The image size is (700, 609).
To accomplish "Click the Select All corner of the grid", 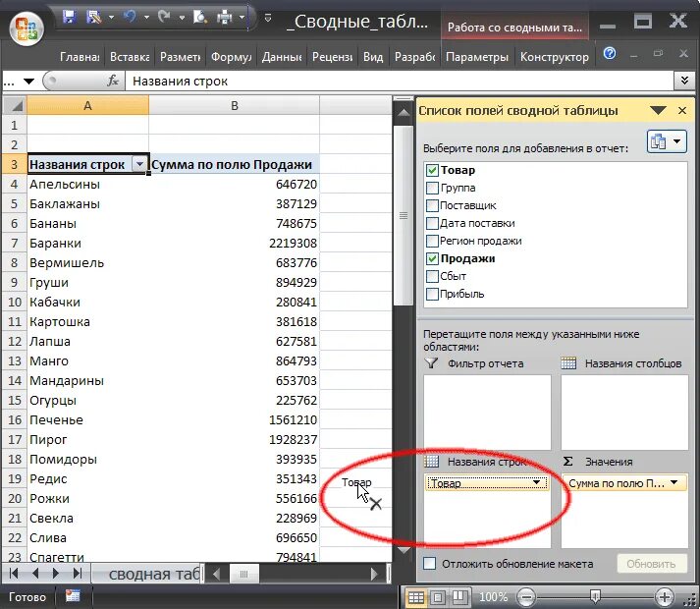I will 15,105.
